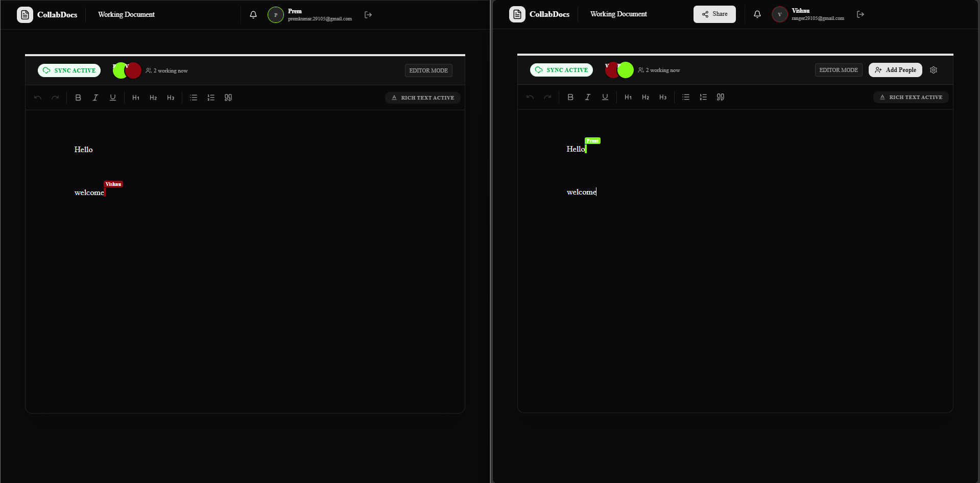Toggle Bold in the right (Vishnu) editor

[x=570, y=97]
